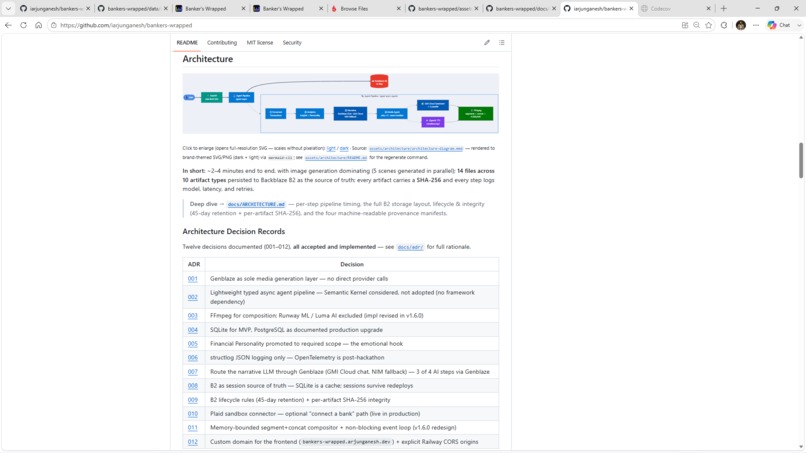The width and height of the screenshot is (806, 453).
Task: Open ADR 006 link
Action: click(193, 358)
